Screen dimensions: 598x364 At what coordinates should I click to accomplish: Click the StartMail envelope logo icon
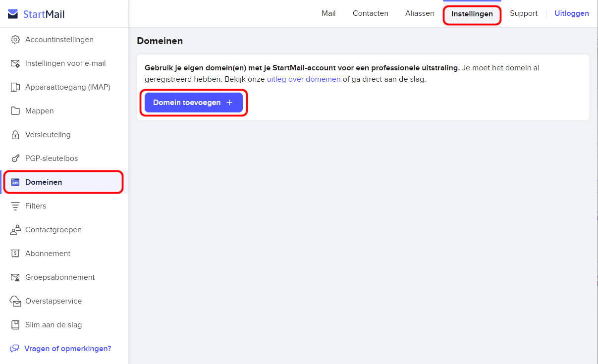pos(13,14)
